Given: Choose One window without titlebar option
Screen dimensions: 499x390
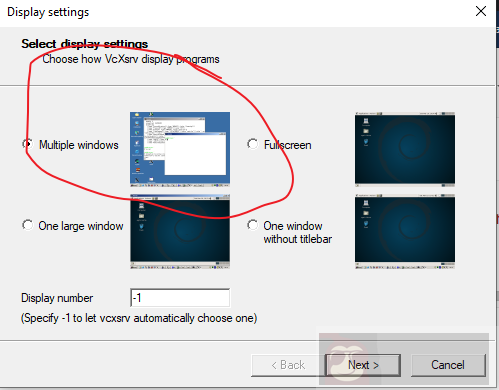Looking at the screenshot, I should pos(253,225).
